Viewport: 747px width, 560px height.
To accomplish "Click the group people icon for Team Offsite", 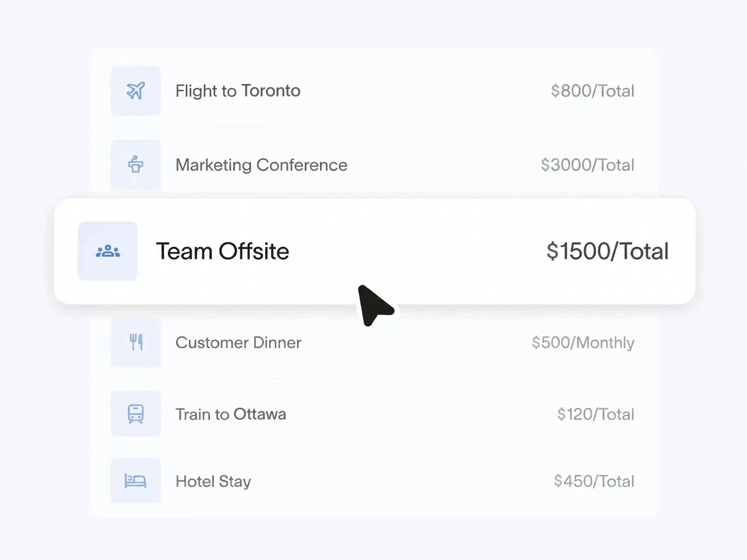I will (108, 251).
